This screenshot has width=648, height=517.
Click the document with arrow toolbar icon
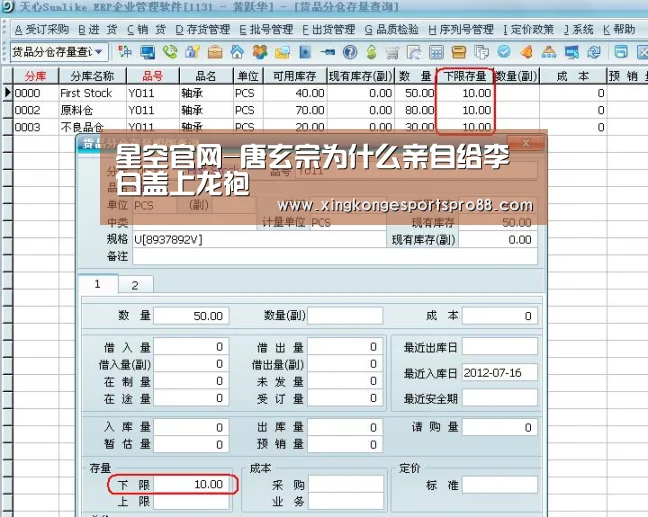(x=414, y=52)
